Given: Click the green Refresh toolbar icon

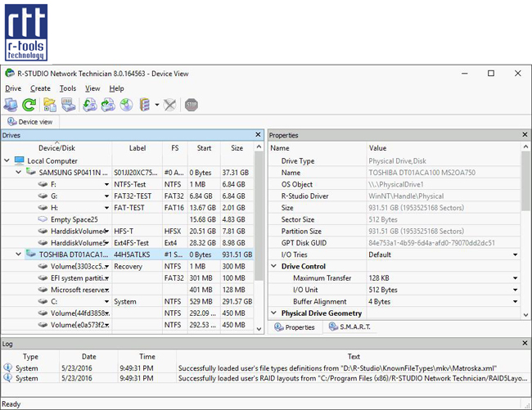Looking at the screenshot, I should (29, 105).
